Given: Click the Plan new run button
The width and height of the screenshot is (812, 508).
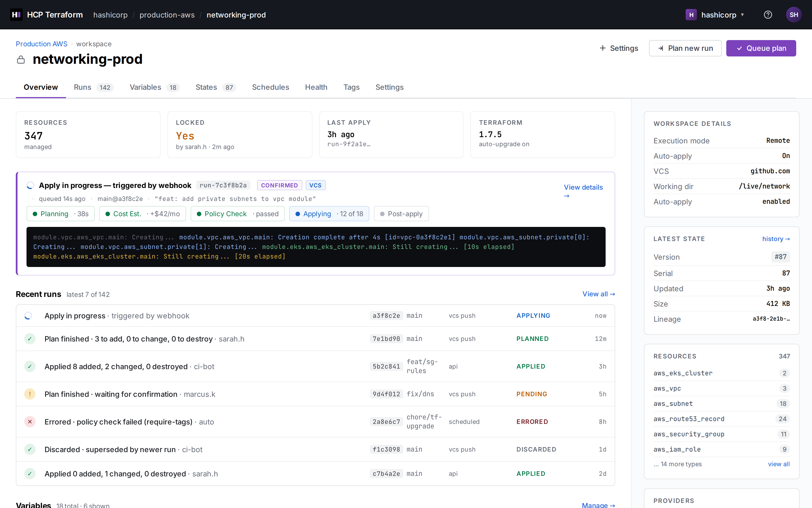Looking at the screenshot, I should 685,48.
